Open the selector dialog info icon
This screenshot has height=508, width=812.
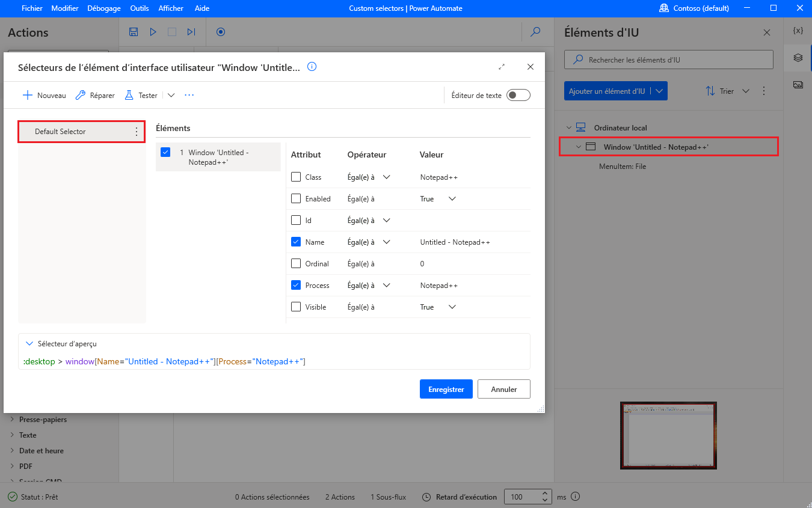312,67
